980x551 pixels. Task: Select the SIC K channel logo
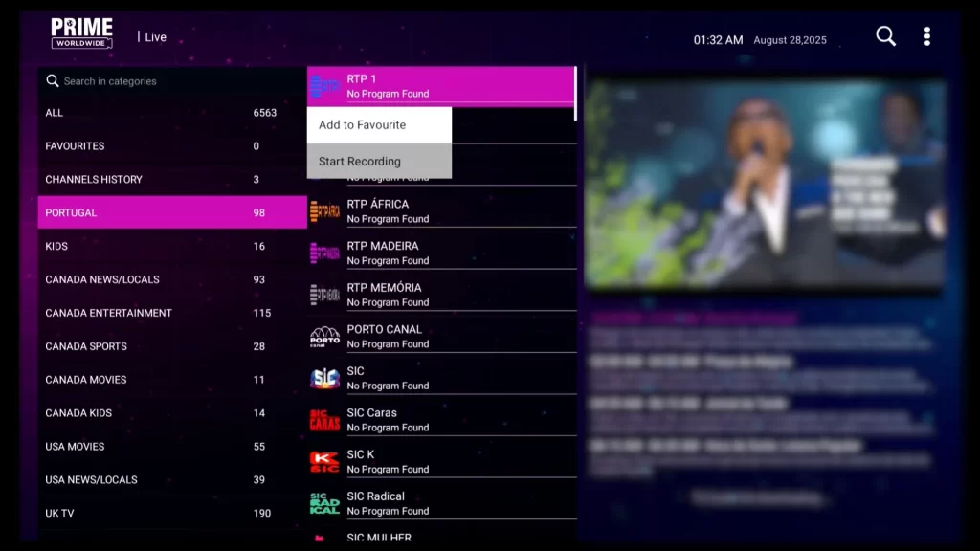pos(324,460)
